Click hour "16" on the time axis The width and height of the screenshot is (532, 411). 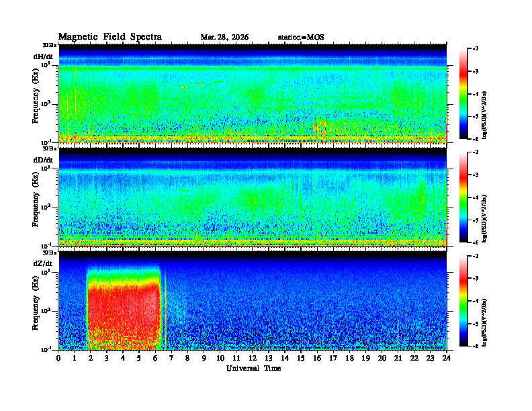coord(317,358)
